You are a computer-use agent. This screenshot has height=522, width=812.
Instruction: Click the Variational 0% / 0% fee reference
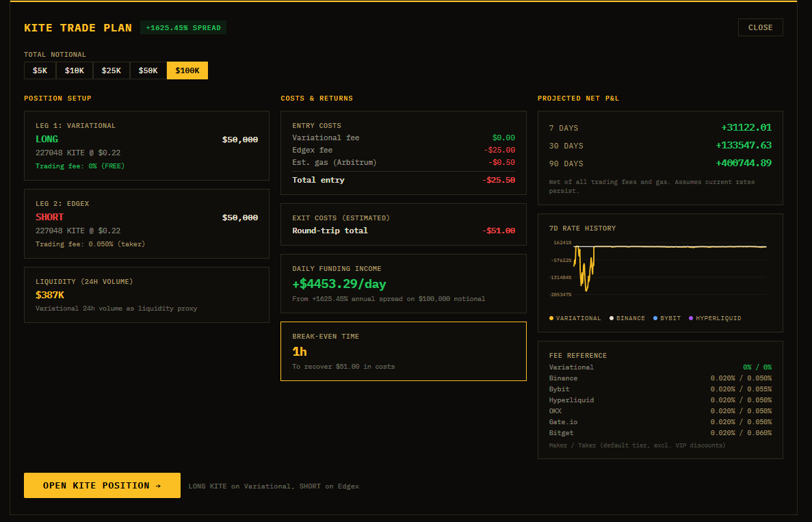[x=757, y=367]
